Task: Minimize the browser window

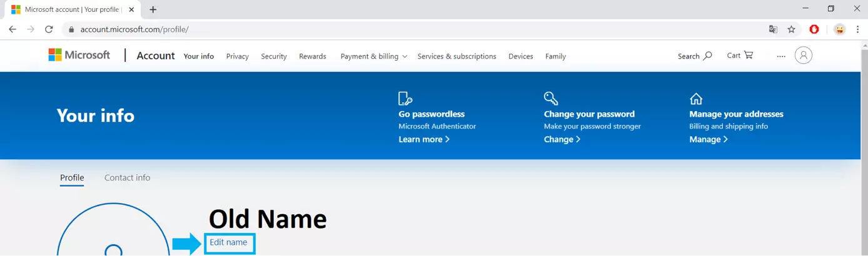Action: (804, 9)
